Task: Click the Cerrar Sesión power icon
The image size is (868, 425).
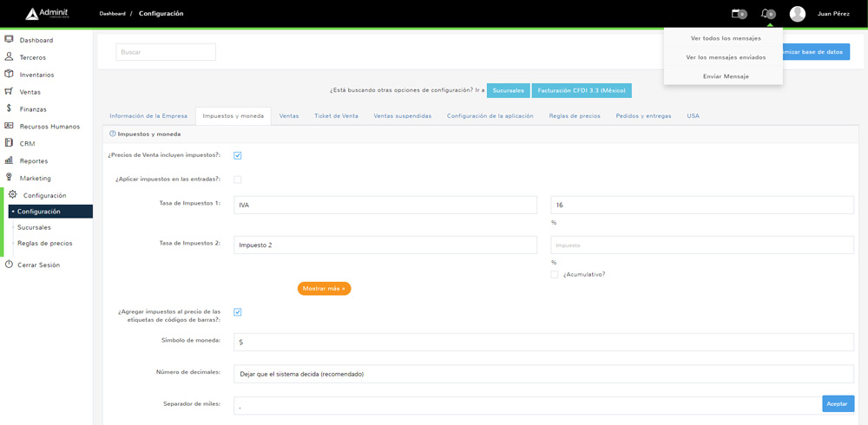Action: [9, 265]
